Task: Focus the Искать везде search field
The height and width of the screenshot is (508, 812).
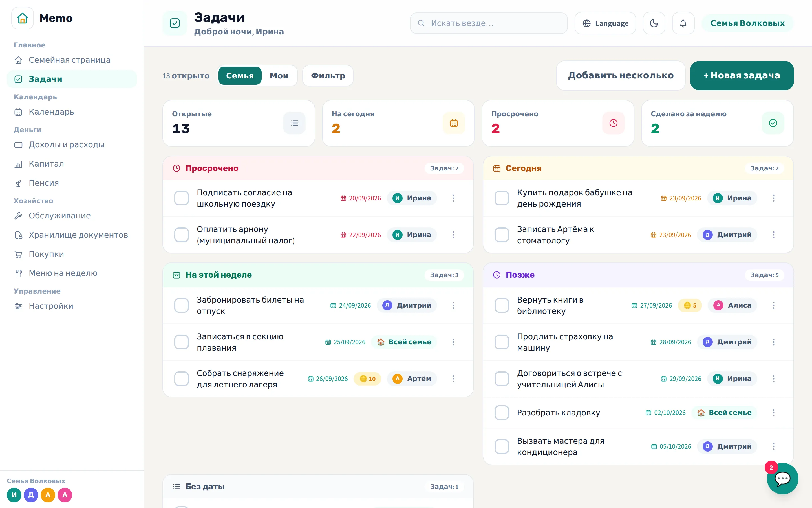Action: (489, 23)
